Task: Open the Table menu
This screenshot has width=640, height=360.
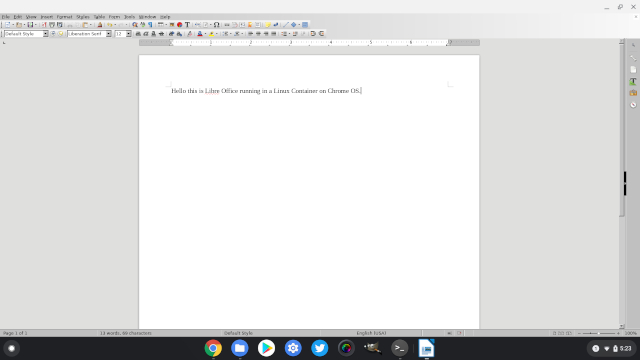Action: 99,17
